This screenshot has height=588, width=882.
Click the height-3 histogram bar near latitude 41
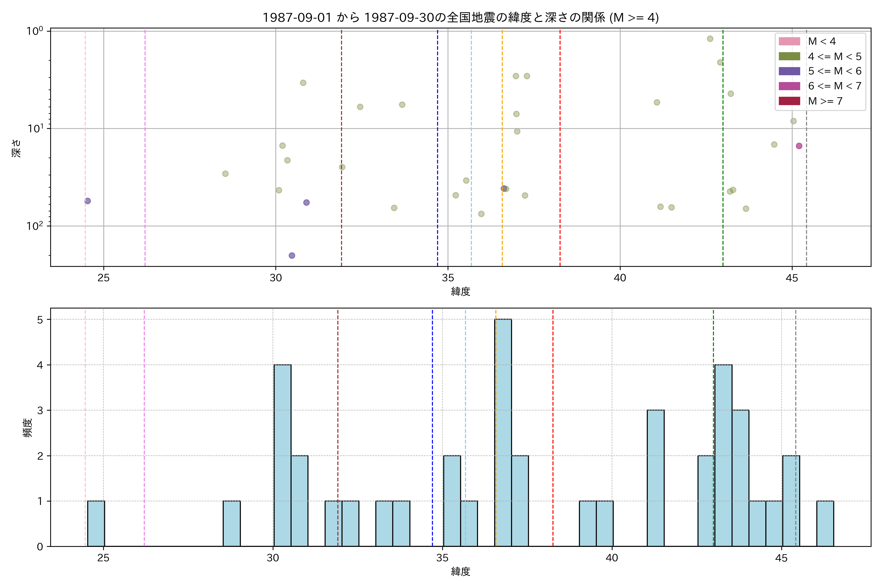[656, 478]
